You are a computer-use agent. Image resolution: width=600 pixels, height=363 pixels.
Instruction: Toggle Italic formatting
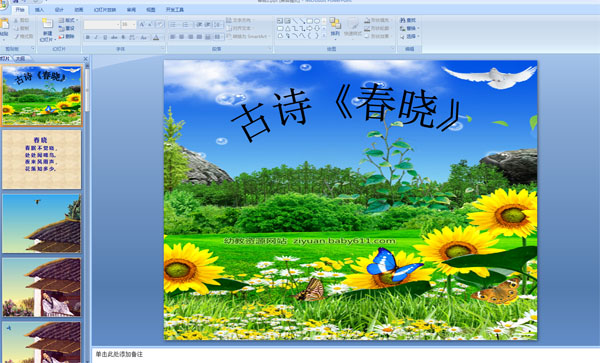pyautogui.click(x=96, y=37)
